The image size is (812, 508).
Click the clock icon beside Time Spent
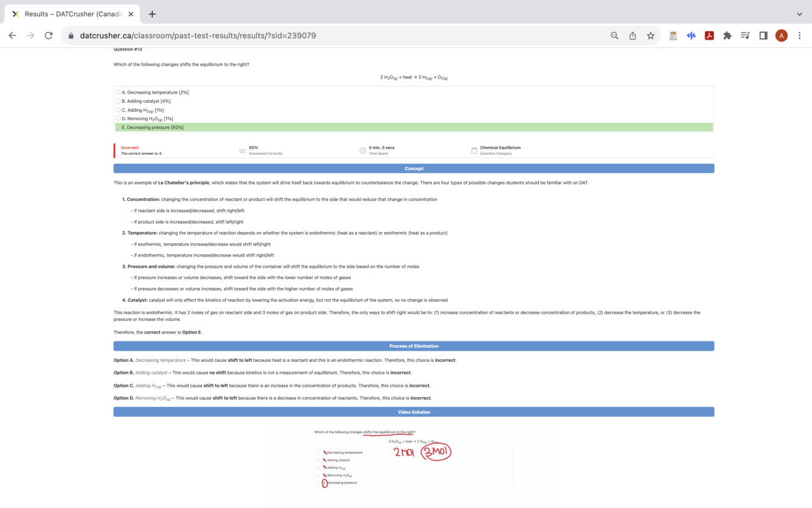point(363,150)
